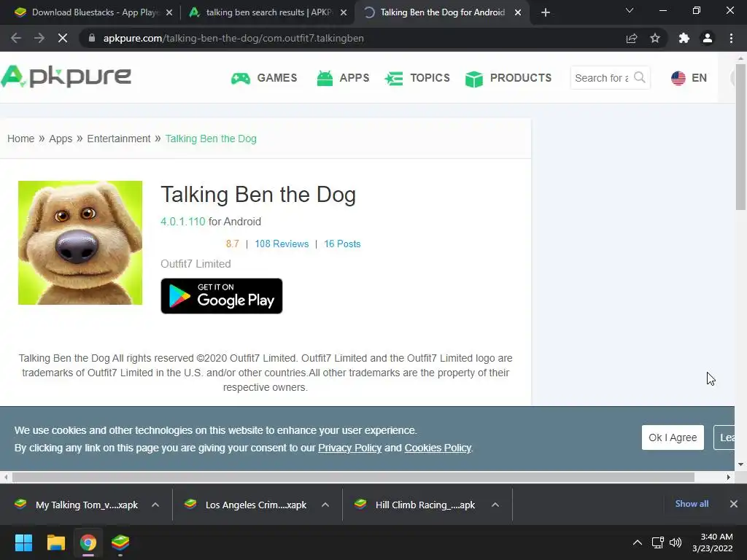This screenshot has width=747, height=560.
Task: Expand Hill Climb Racing download options
Action: click(495, 505)
